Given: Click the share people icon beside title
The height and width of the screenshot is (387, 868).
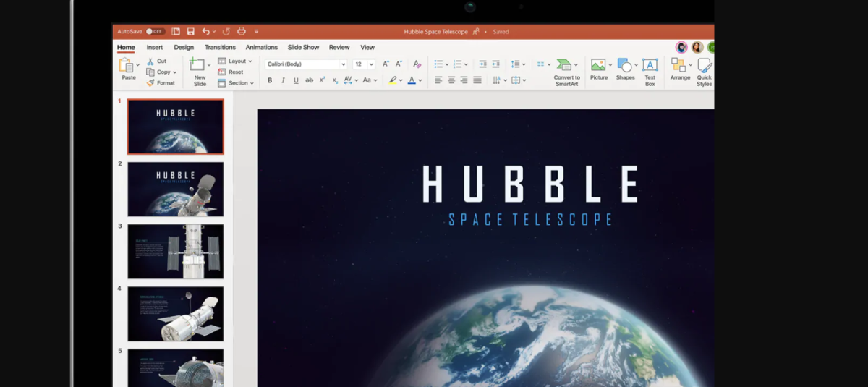Looking at the screenshot, I should click(476, 32).
